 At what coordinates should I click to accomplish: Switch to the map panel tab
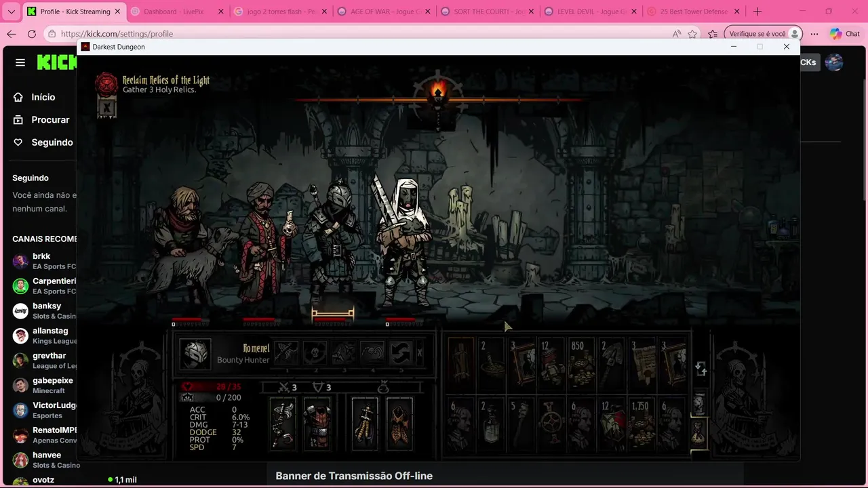(698, 405)
